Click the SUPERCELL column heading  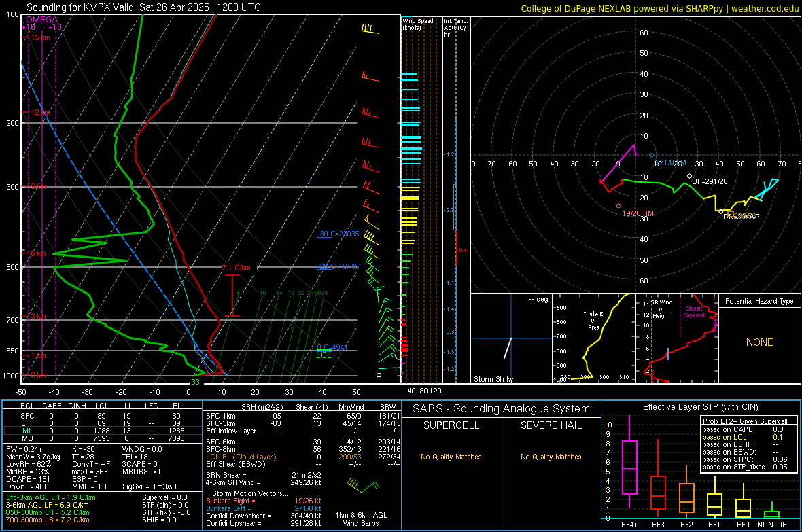coord(451,425)
